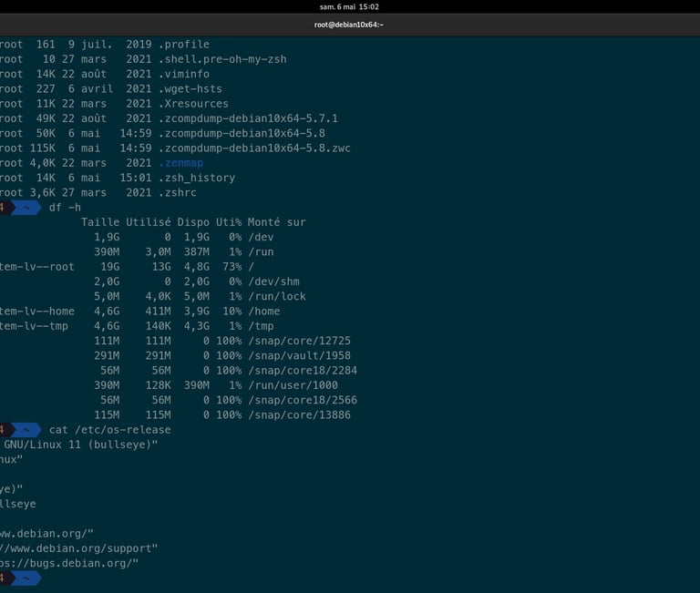The width and height of the screenshot is (700, 593).
Task: Select the .zcompdump-debian10x64-5.8.zwc file name
Action: (254, 148)
